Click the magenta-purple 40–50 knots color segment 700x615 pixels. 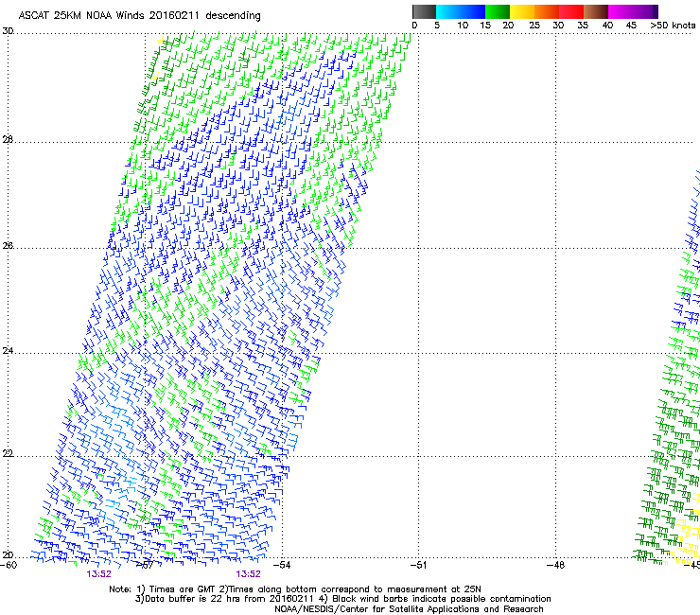pyautogui.click(x=633, y=11)
